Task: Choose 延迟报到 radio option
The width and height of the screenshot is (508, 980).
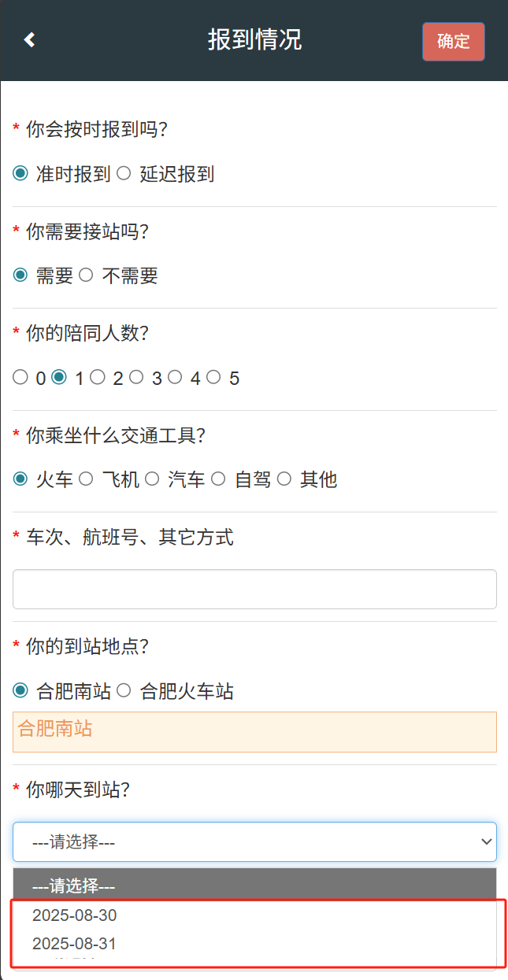Action: (x=124, y=173)
